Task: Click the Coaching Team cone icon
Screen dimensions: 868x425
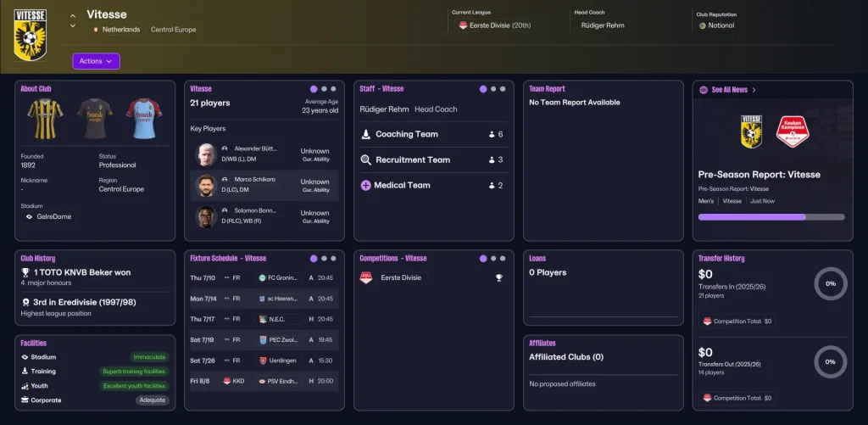Action: point(366,134)
